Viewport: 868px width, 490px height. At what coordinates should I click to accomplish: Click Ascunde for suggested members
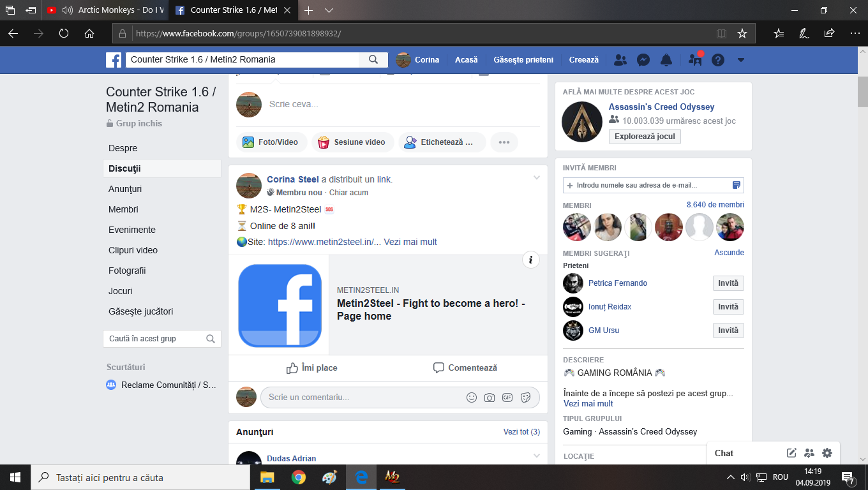click(729, 253)
